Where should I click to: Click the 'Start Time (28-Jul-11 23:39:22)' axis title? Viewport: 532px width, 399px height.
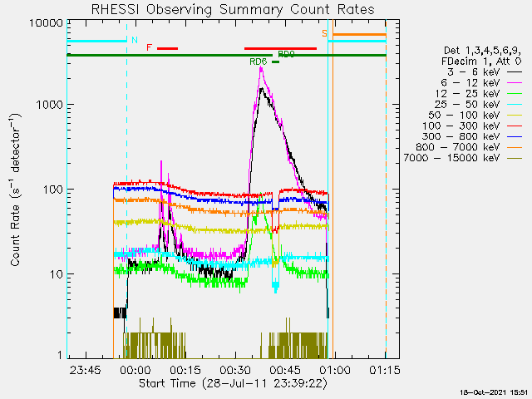[x=234, y=383]
